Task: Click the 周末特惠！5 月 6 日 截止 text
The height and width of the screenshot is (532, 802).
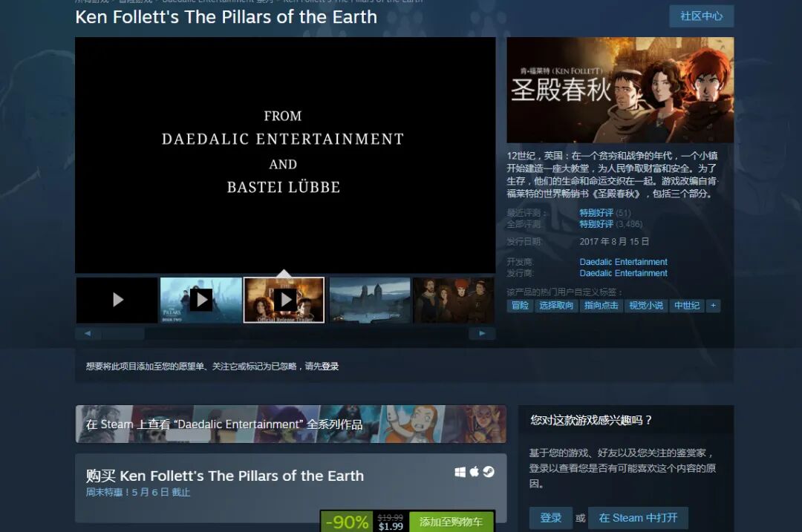Action: click(x=138, y=492)
